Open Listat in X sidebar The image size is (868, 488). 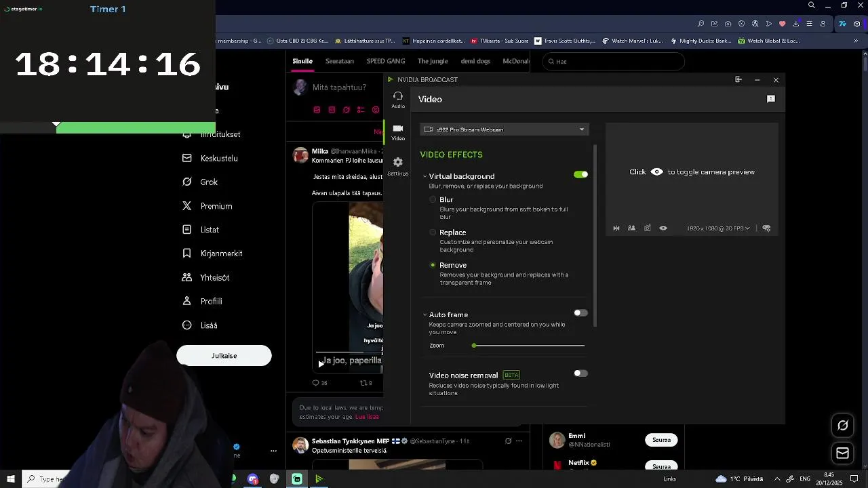[201, 230]
